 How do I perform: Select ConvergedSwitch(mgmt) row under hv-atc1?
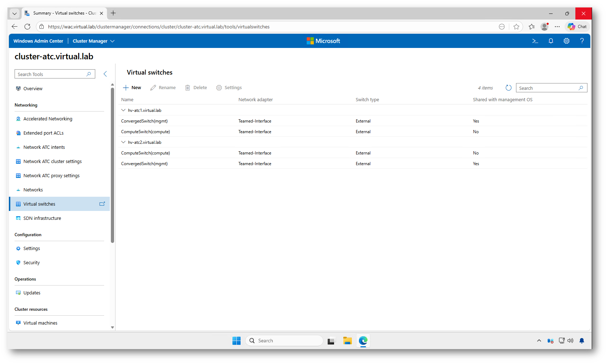tap(144, 121)
